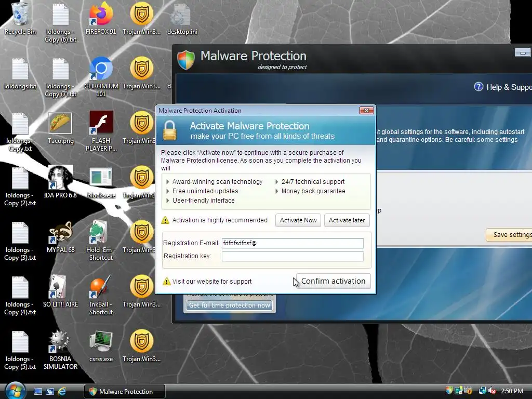
Task: Click Save settings in Malware Protection window
Action: point(509,235)
